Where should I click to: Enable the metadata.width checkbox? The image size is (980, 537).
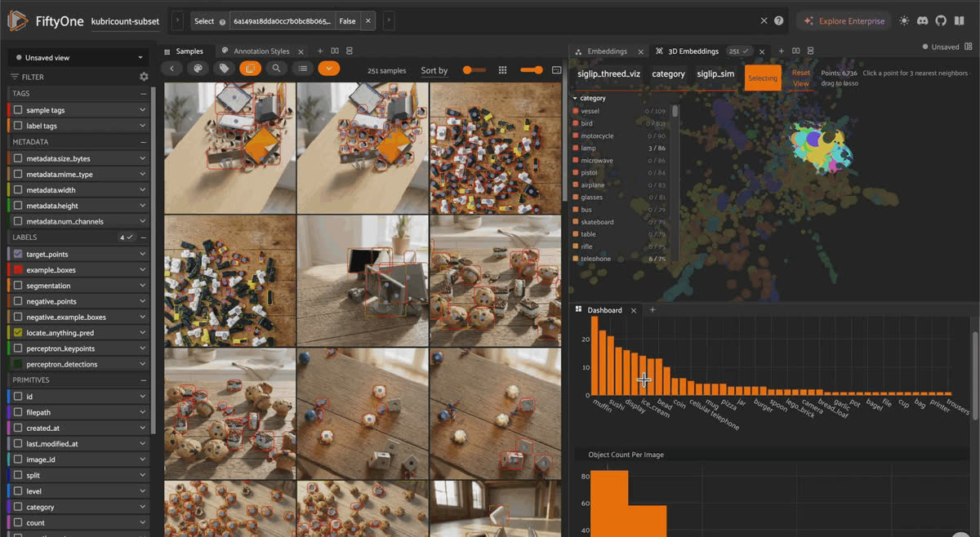coord(18,190)
